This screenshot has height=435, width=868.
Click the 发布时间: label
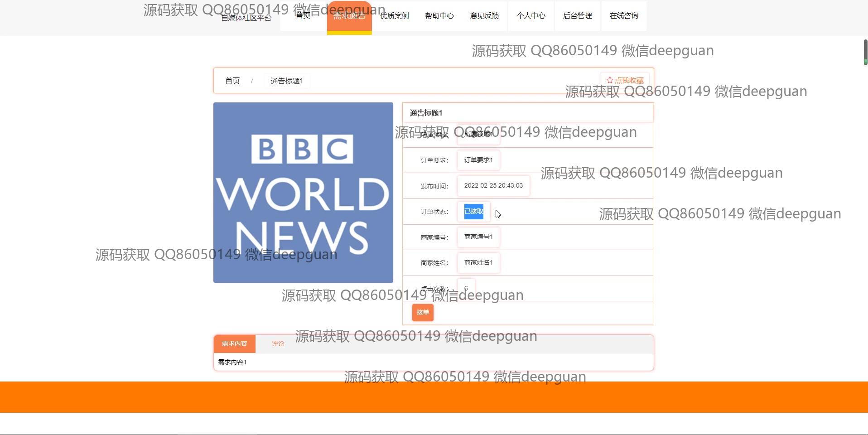click(434, 186)
